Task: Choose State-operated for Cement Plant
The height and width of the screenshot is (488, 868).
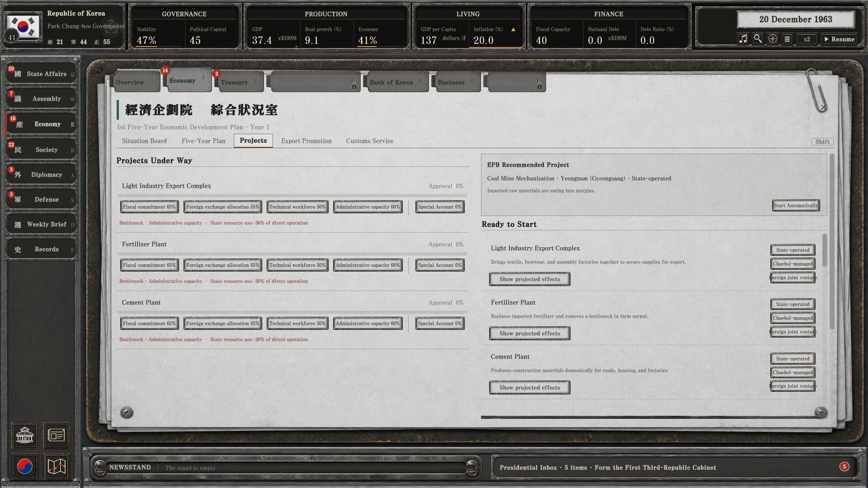Action: click(793, 359)
